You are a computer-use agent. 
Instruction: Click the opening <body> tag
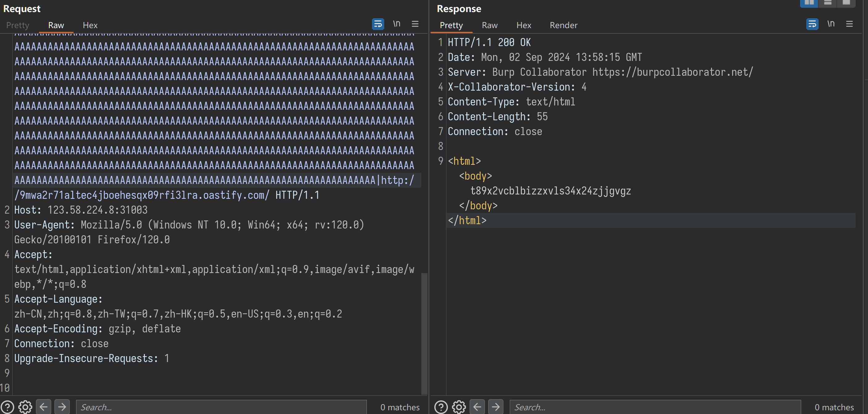tap(475, 176)
